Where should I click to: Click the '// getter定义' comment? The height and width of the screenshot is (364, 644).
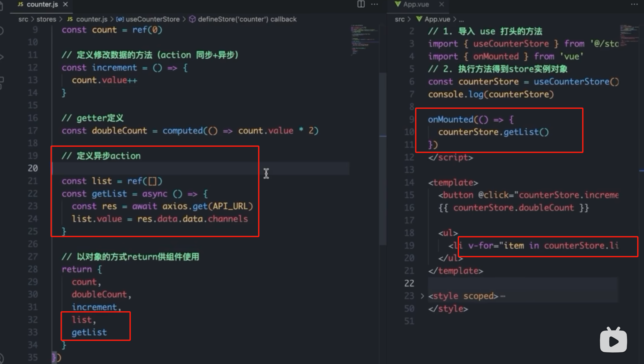92,118
